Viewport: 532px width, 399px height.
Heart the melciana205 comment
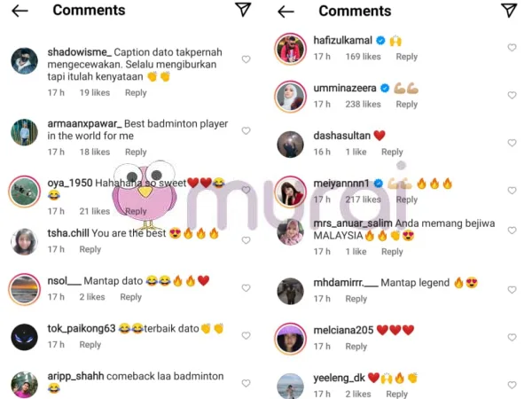pyautogui.click(x=512, y=337)
